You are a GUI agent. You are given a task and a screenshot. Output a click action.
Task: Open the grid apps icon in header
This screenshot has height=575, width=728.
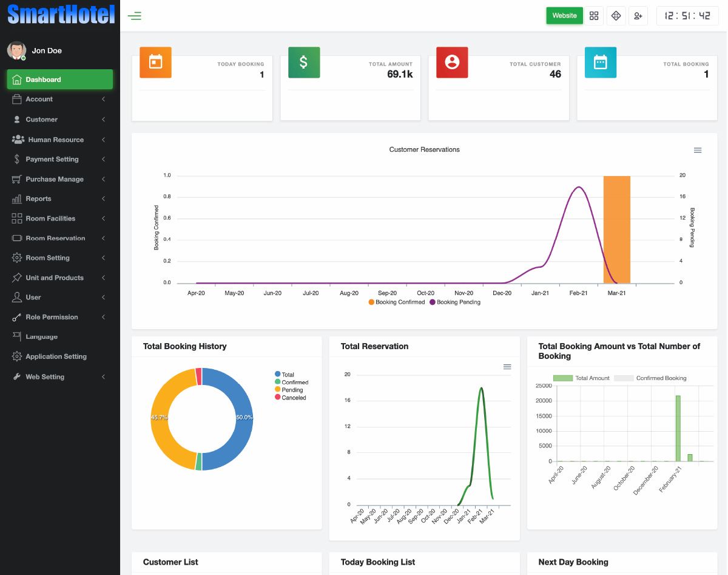[x=594, y=16]
